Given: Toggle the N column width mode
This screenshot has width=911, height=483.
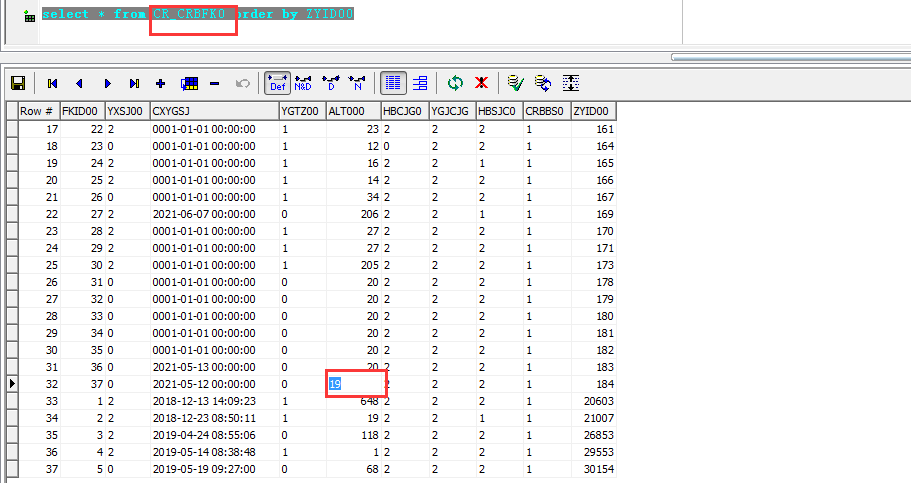Looking at the screenshot, I should (357, 83).
